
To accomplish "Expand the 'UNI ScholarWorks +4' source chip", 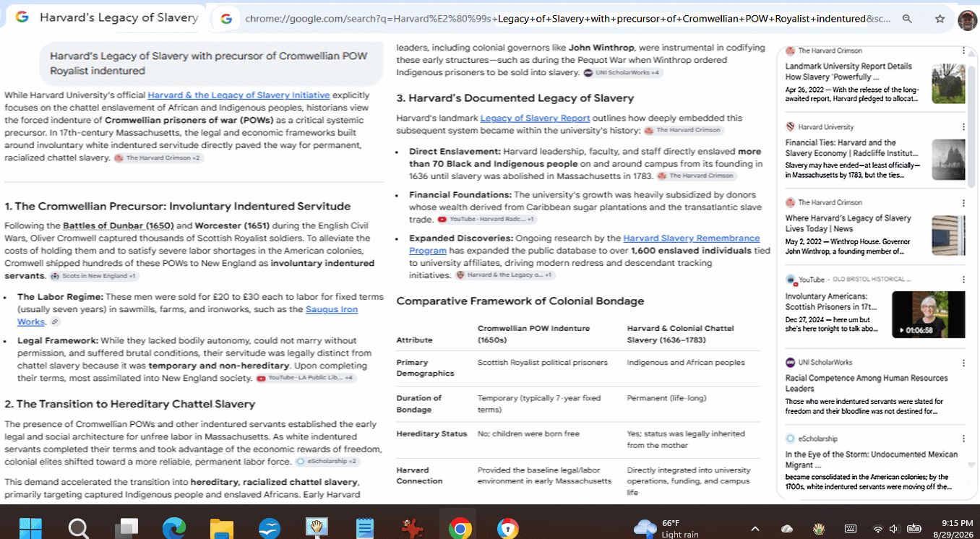I will point(622,73).
